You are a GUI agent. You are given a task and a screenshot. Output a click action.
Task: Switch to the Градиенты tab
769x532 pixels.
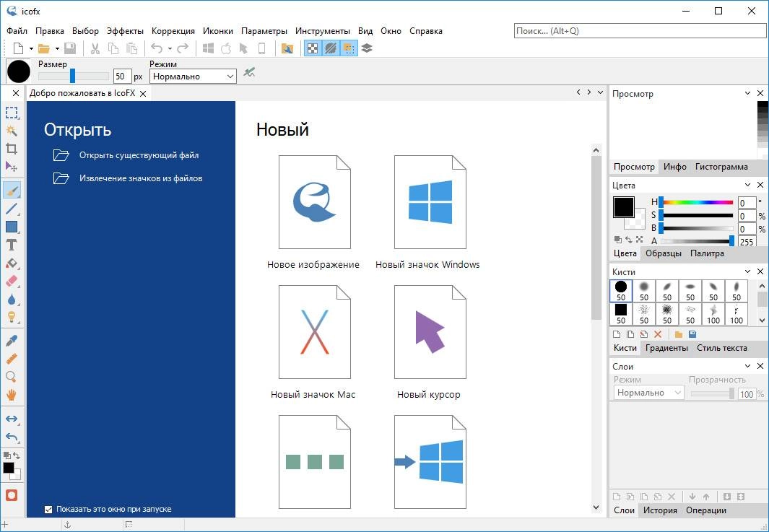click(666, 348)
